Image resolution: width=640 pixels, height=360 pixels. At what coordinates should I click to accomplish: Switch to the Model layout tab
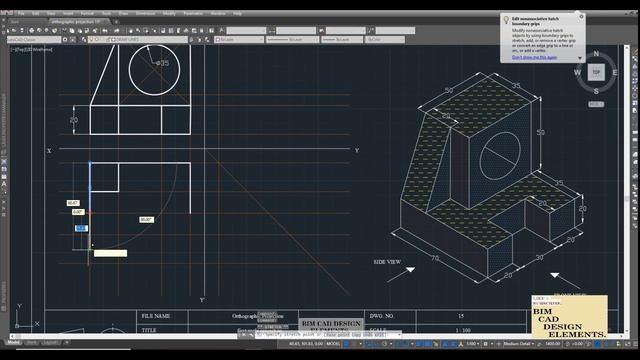[13, 342]
